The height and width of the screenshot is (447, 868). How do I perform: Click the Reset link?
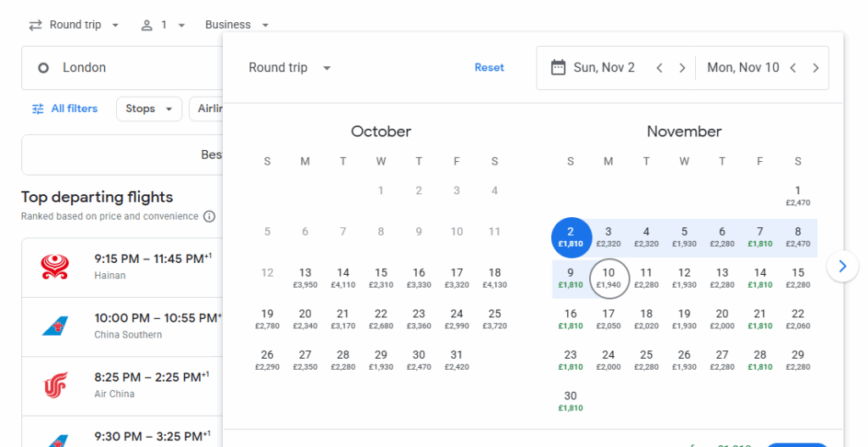click(489, 68)
